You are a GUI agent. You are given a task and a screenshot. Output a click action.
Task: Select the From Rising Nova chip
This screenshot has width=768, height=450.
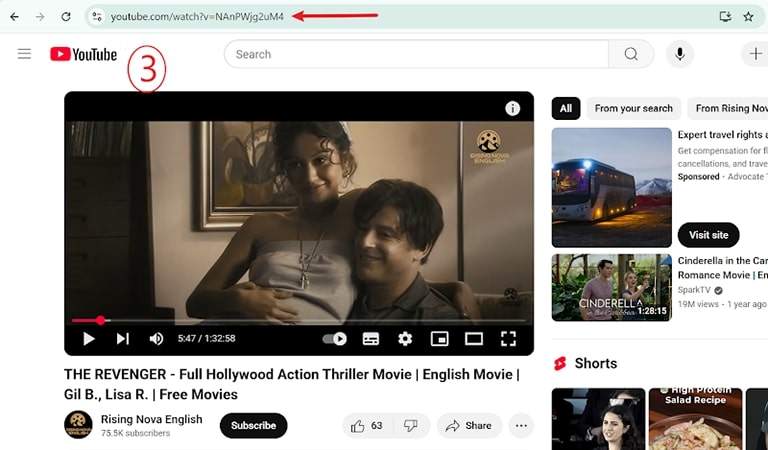click(x=730, y=108)
